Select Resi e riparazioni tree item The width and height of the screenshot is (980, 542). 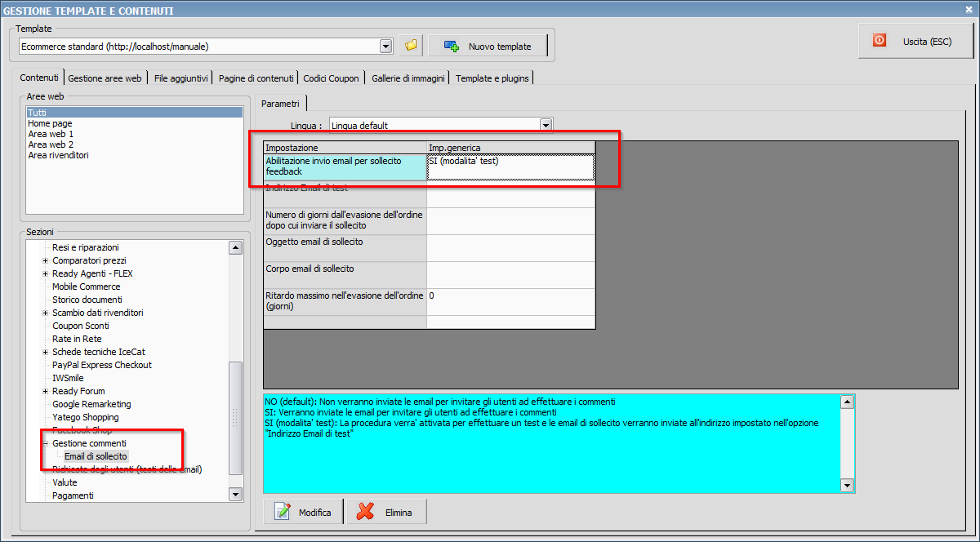86,247
